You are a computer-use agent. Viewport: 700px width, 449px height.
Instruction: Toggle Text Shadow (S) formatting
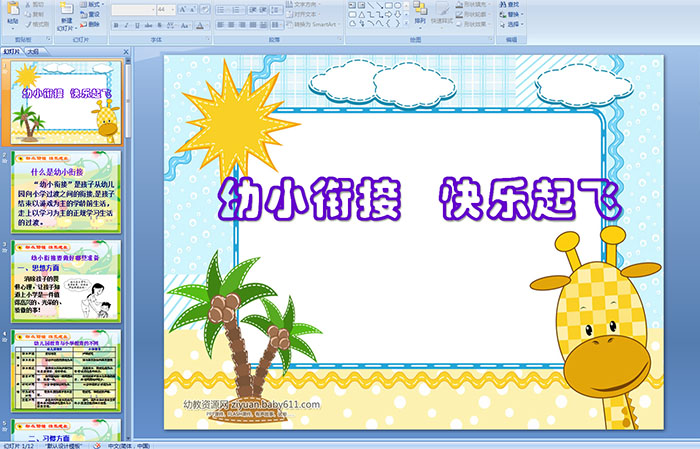(x=160, y=25)
